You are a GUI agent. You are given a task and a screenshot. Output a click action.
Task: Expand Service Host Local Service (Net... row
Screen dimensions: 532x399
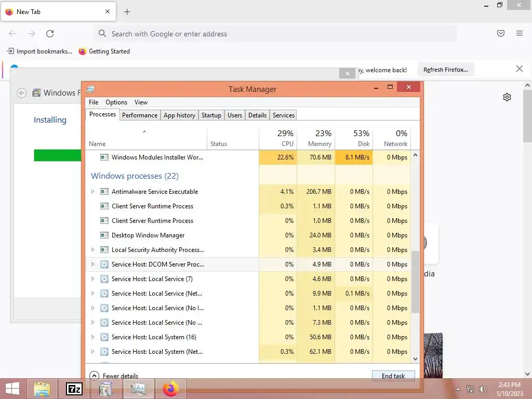[92, 294]
